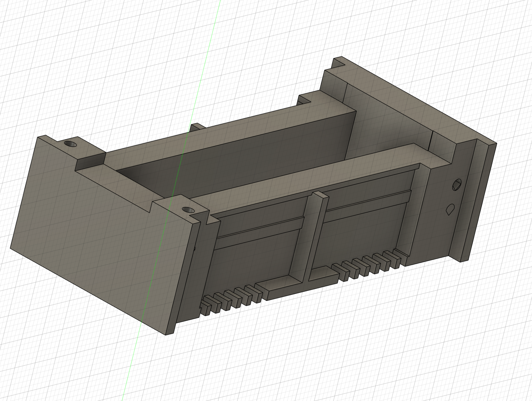Pick the circular hole above the teardrop hole

coord(457,185)
